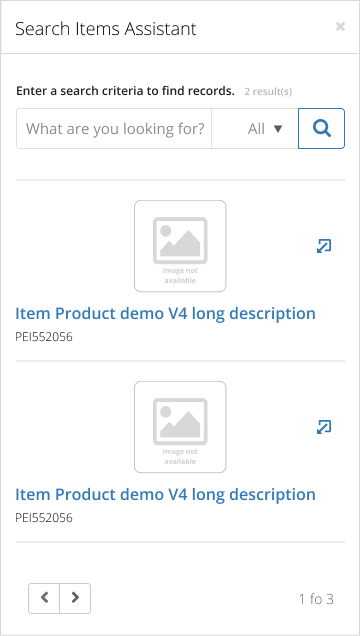Focus the "What are you looking for?" field
This screenshot has width=360, height=636.
[x=114, y=129]
